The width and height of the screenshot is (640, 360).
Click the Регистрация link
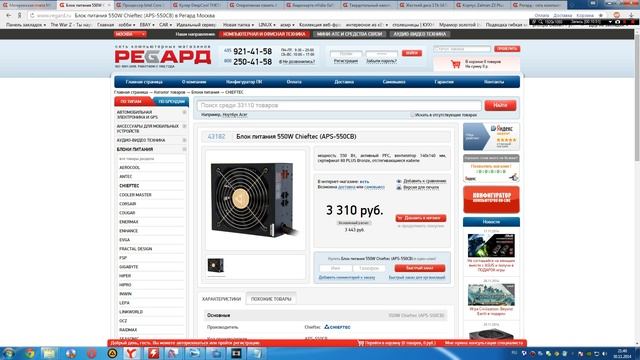pos(346,61)
